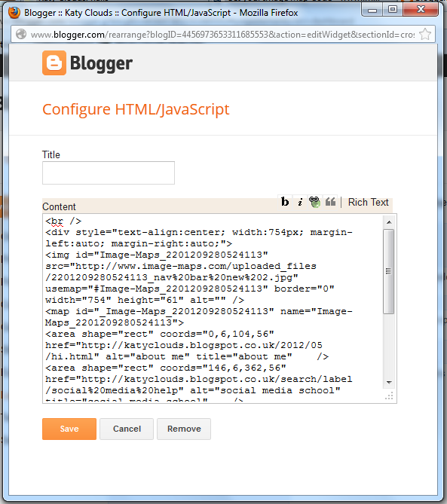Click the Remove button
447x504 pixels.
click(x=184, y=429)
